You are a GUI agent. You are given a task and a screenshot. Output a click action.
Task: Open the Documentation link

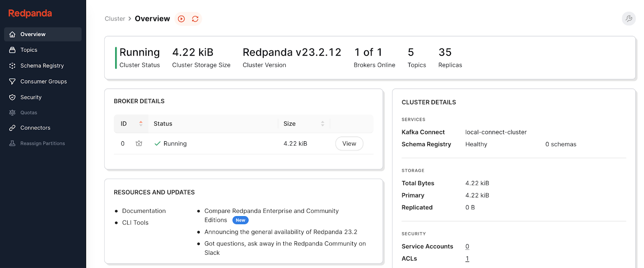[144, 211]
